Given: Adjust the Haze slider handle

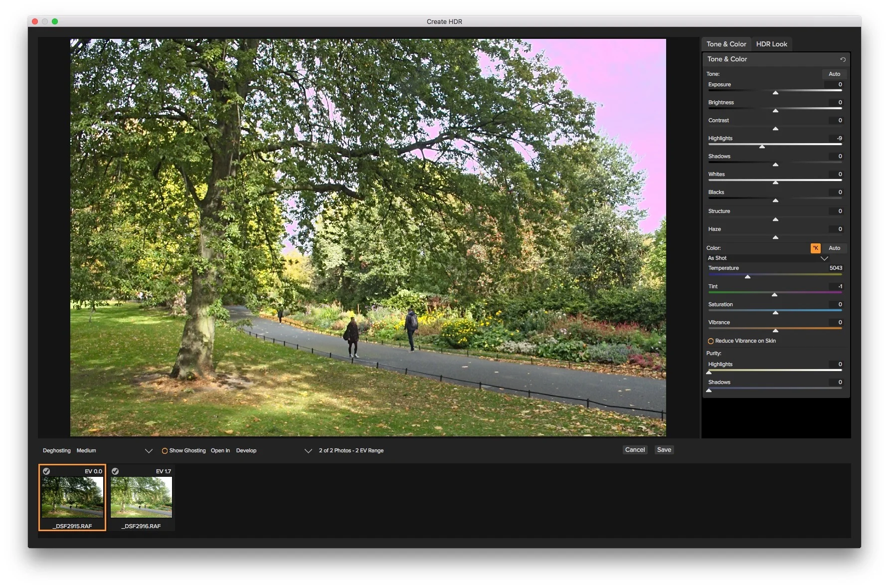Looking at the screenshot, I should pyautogui.click(x=775, y=237).
